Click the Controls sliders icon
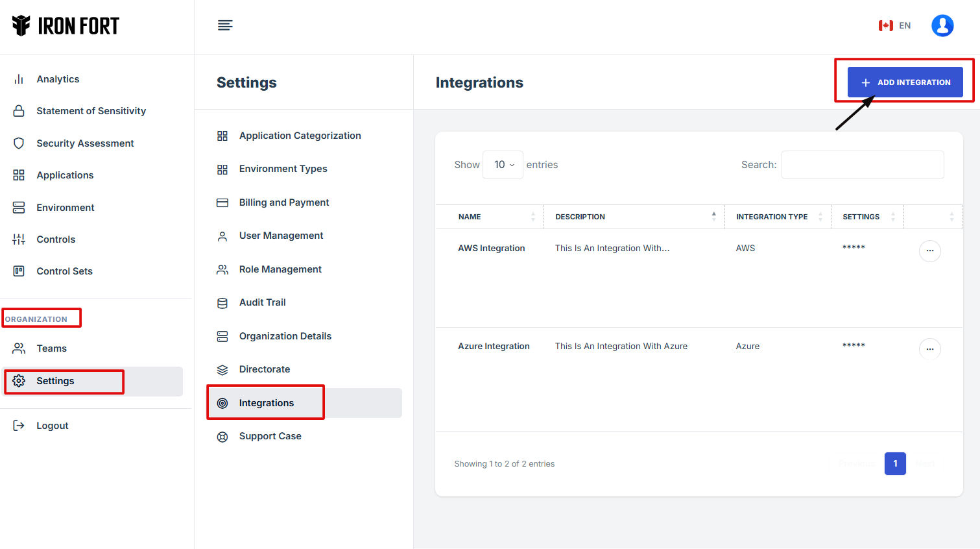Viewport: 980px width, 549px height. point(19,239)
